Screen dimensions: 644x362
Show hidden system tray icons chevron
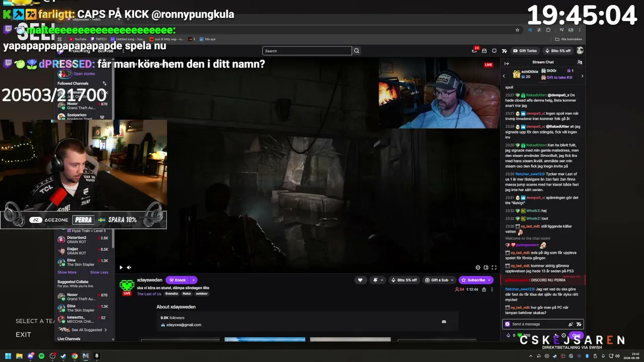530,356
